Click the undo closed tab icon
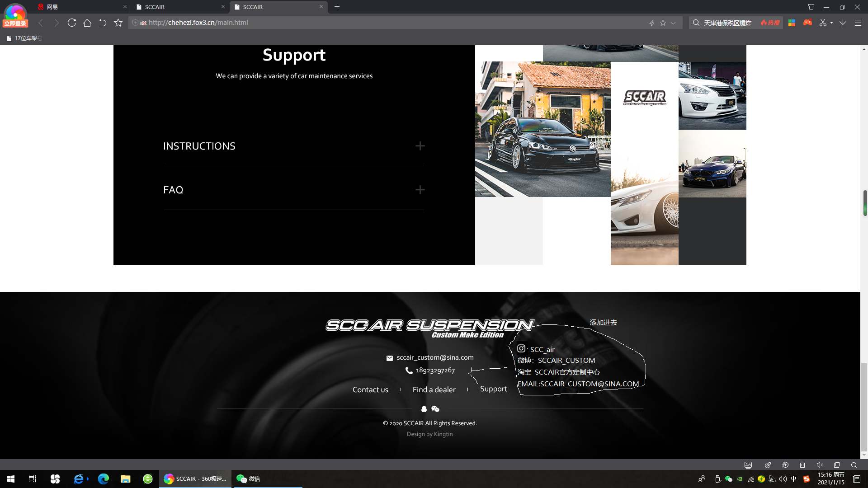 pyautogui.click(x=103, y=23)
